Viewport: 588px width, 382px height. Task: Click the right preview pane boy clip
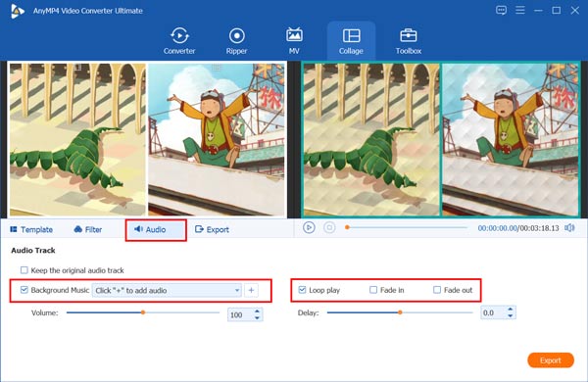(511, 139)
